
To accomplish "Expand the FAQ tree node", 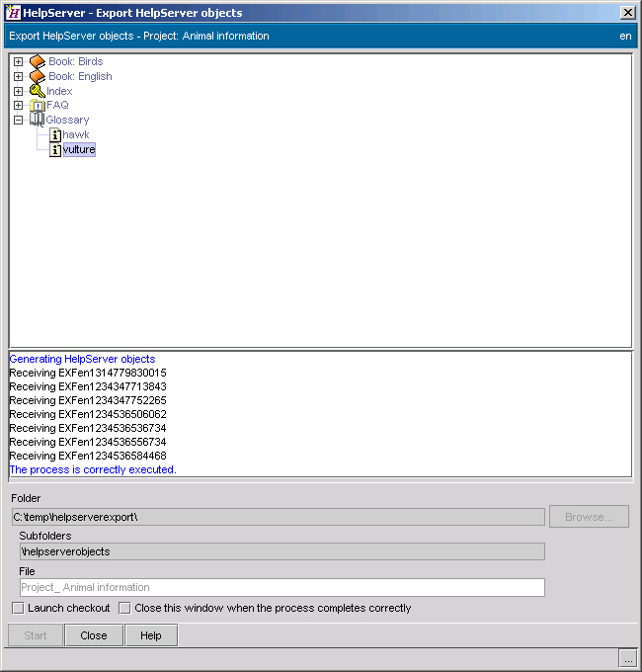I will (18, 105).
